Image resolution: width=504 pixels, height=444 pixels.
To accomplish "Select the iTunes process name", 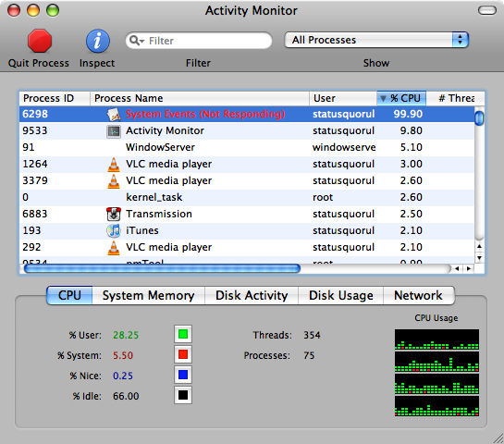I will coord(142,231).
